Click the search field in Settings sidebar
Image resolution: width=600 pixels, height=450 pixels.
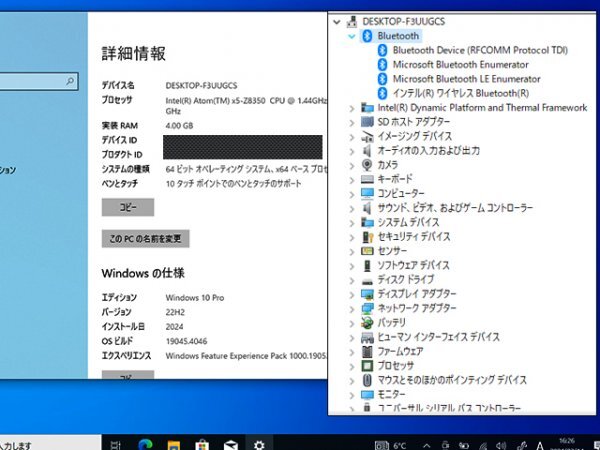(38, 82)
